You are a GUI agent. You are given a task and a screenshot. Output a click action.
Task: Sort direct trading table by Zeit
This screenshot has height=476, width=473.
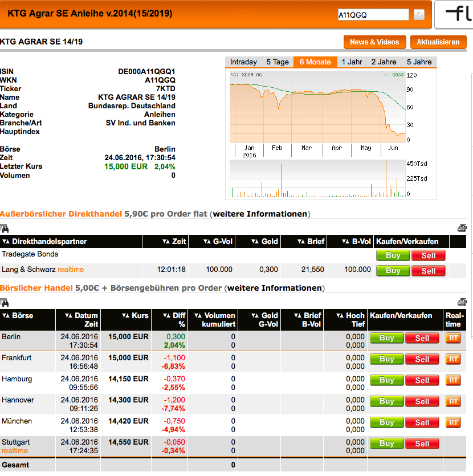point(166,241)
